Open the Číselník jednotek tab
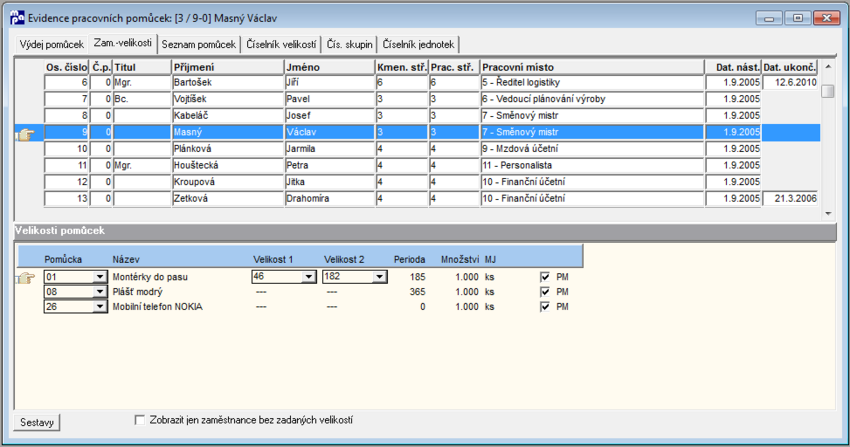This screenshot has height=447, width=850. click(x=418, y=44)
